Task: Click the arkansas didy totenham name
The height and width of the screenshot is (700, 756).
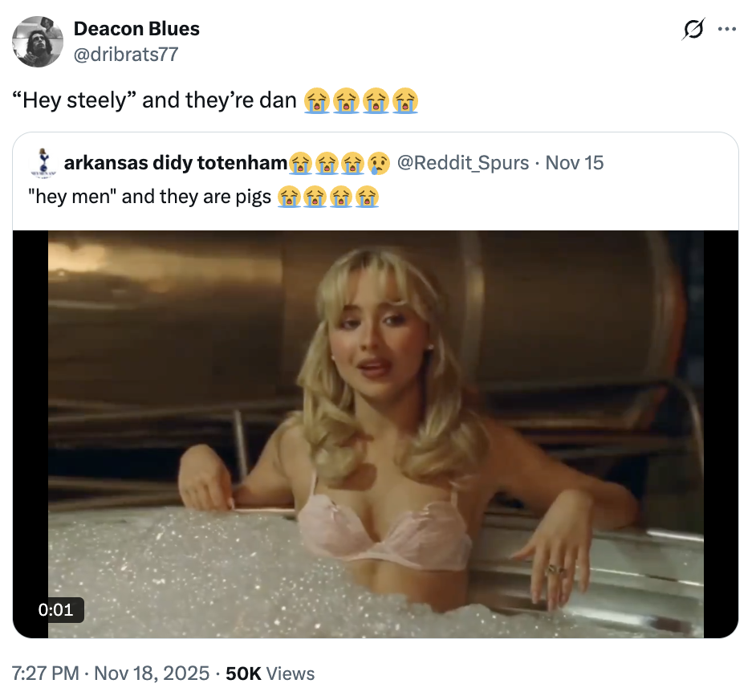Action: (x=175, y=163)
